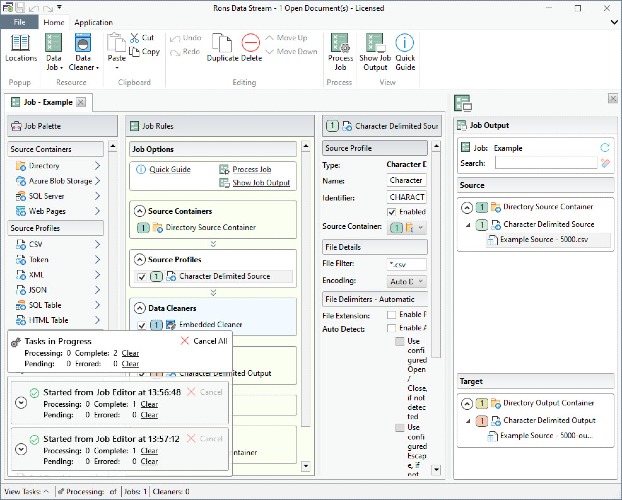The image size is (622, 500).
Task: Clear errored tasks in Tasks in Progress summary
Action: 130,364
